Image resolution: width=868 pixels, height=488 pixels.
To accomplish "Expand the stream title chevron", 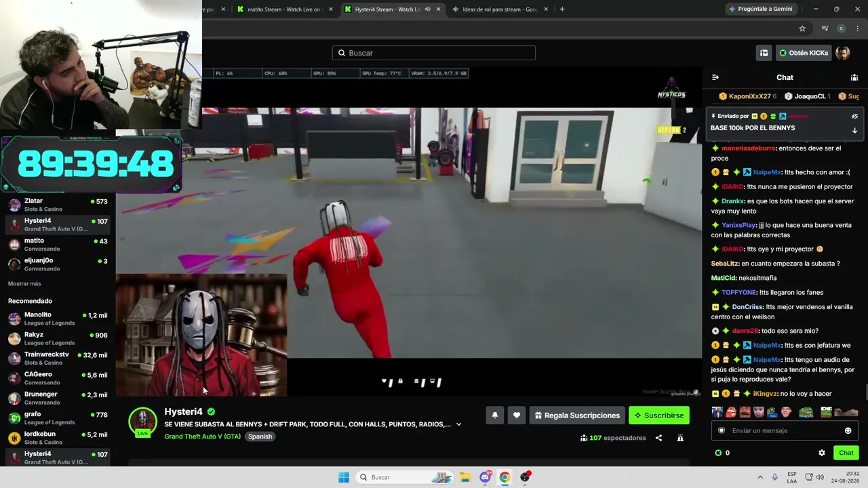I will click(x=458, y=424).
